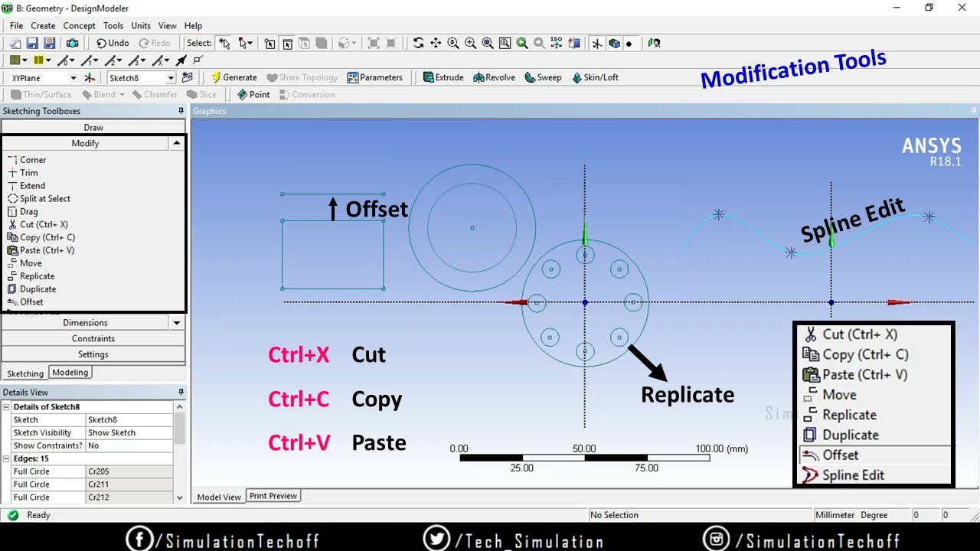This screenshot has width=980, height=551.
Task: Click the image capture camera icon
Action: (x=72, y=44)
